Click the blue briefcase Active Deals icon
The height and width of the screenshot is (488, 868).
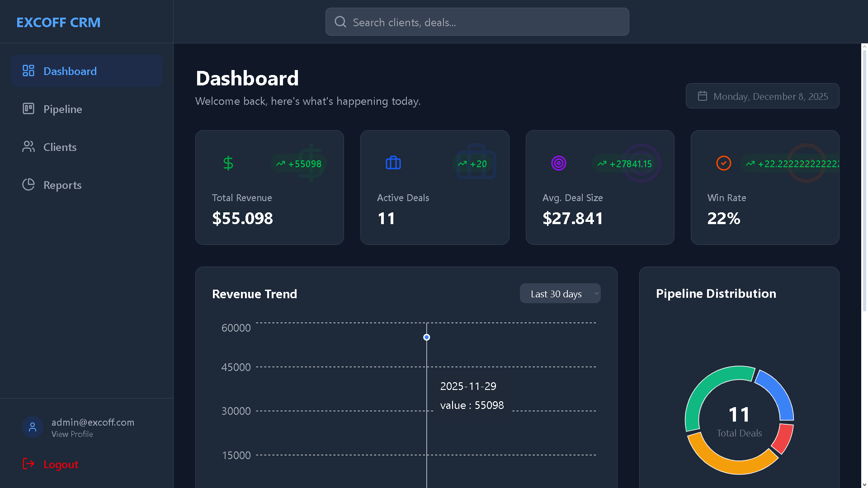coord(393,163)
